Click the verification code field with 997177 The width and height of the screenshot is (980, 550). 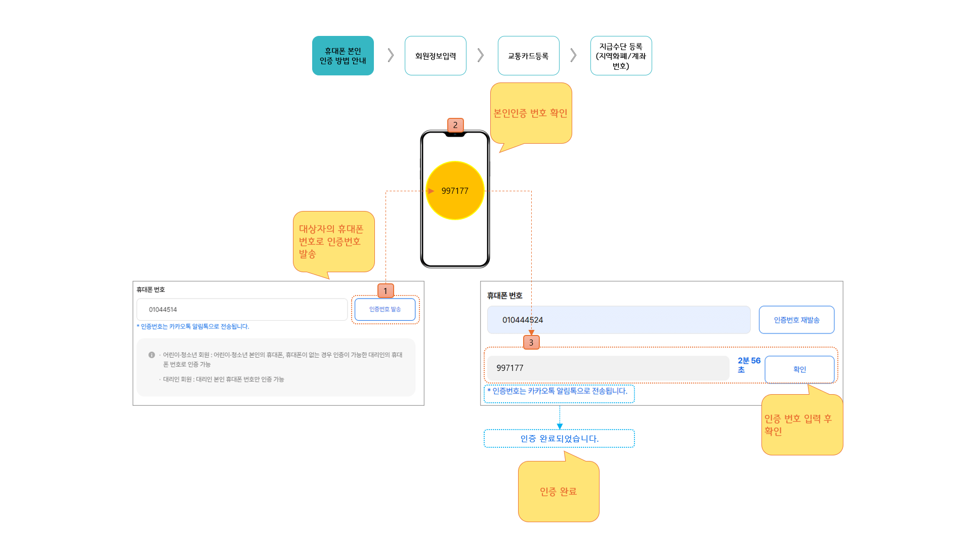pos(607,368)
